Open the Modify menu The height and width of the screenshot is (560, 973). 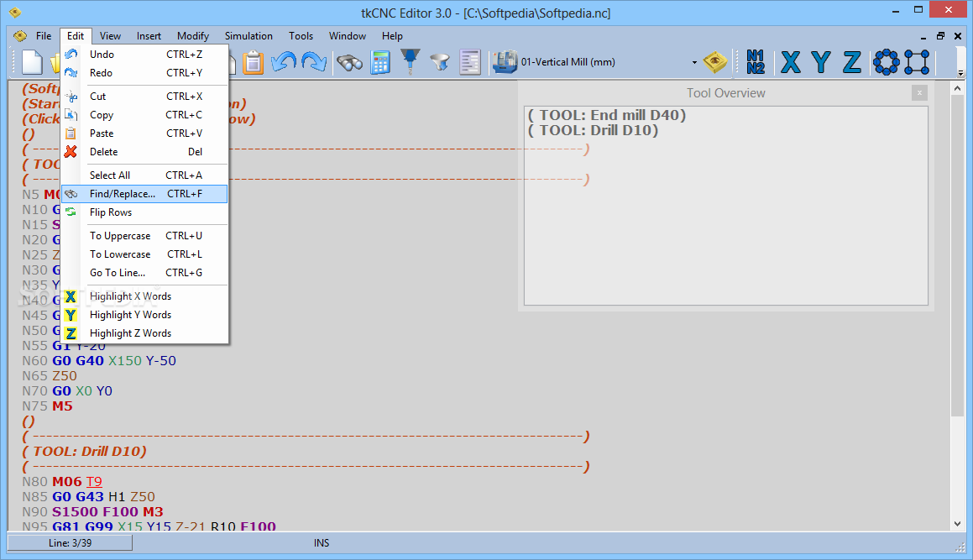click(193, 36)
